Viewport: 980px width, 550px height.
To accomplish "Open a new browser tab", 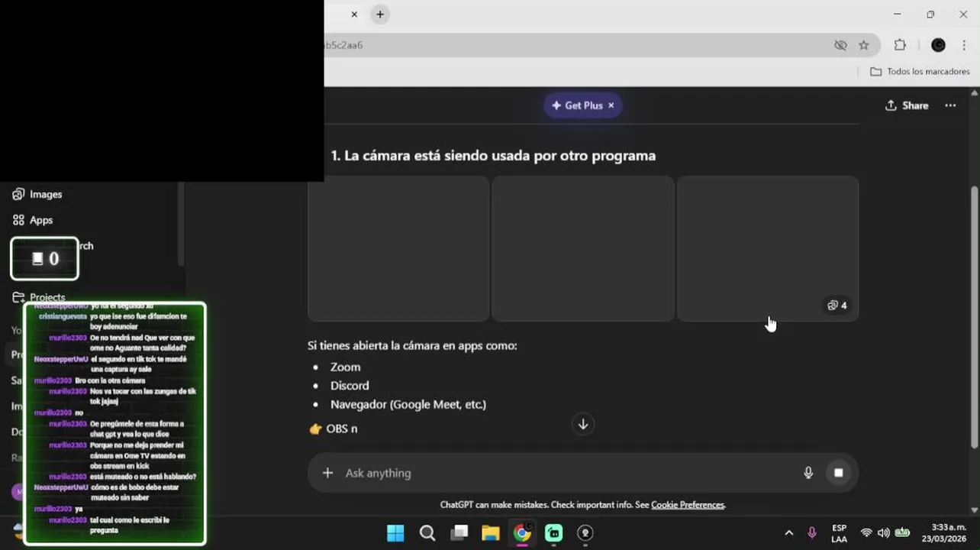I will point(380,15).
